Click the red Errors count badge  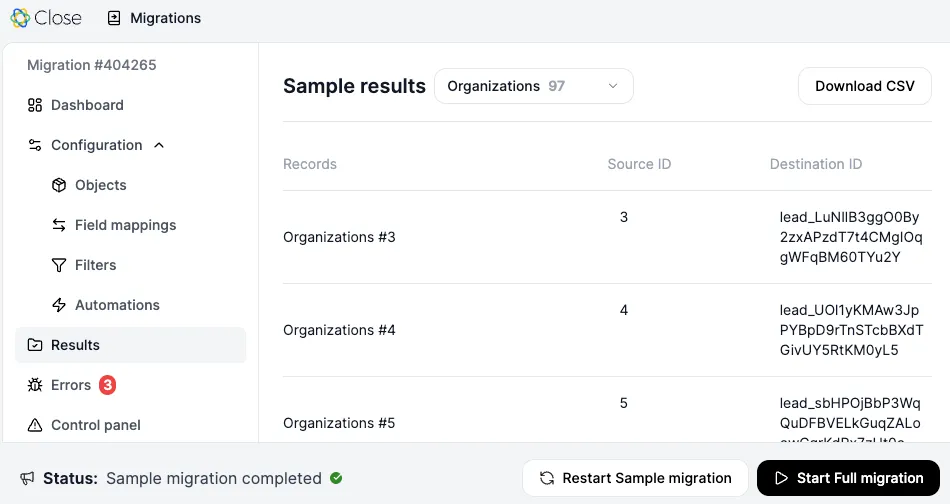(107, 385)
